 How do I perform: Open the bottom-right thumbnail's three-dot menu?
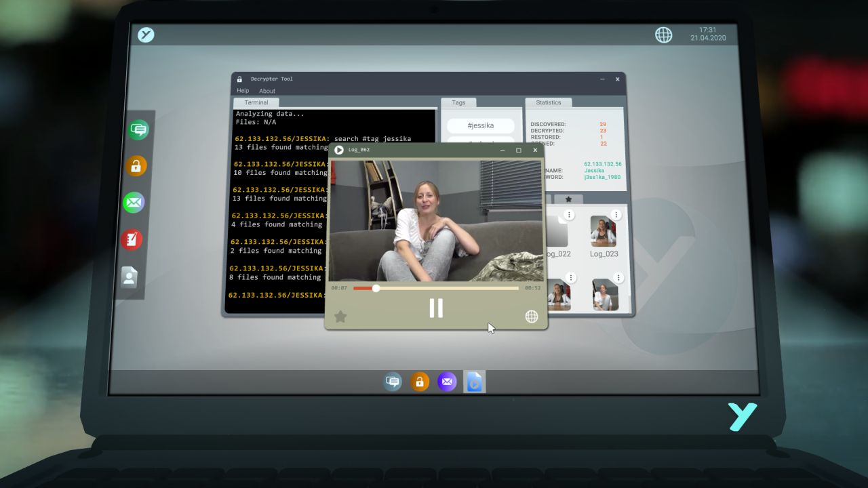618,278
